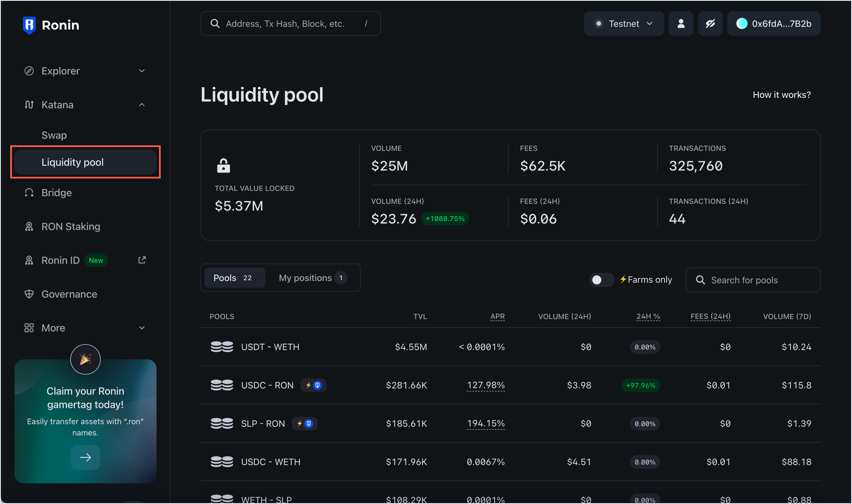Click the Bridge icon in sidebar

(x=29, y=193)
